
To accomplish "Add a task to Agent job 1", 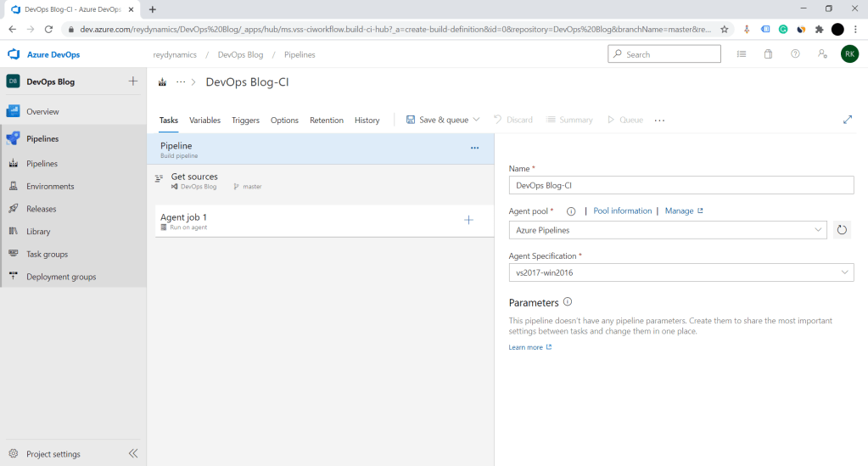I will click(x=468, y=220).
